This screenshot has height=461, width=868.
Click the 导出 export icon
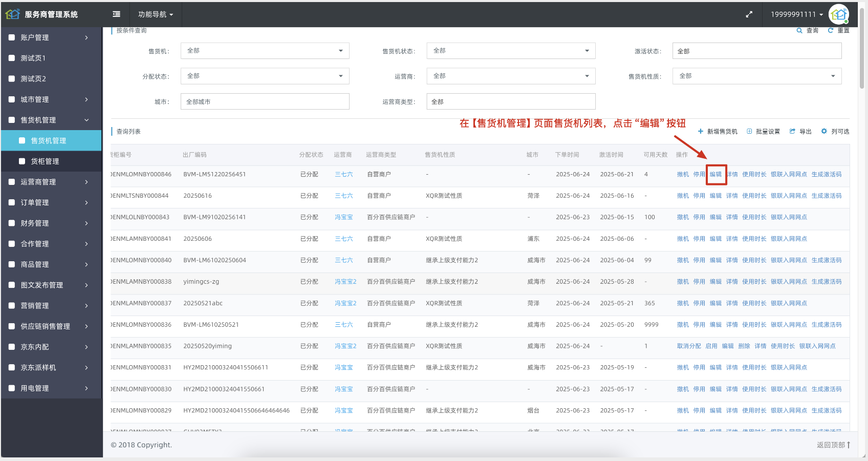click(x=792, y=132)
